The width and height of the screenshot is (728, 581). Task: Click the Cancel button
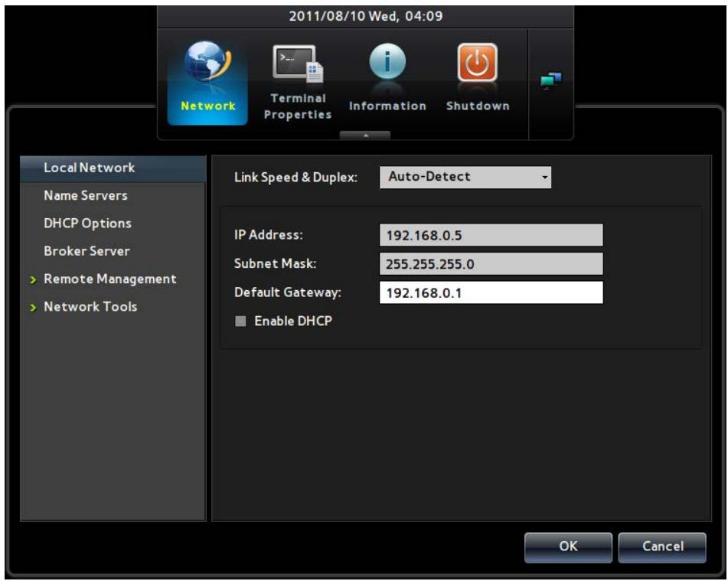click(x=662, y=547)
